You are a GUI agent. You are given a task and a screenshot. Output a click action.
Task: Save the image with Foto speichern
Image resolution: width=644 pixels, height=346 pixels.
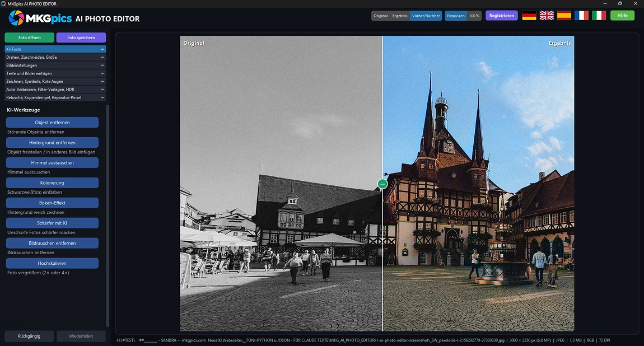pyautogui.click(x=81, y=38)
